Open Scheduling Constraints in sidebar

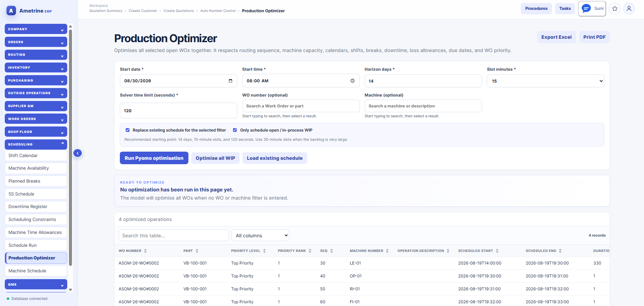click(36, 220)
